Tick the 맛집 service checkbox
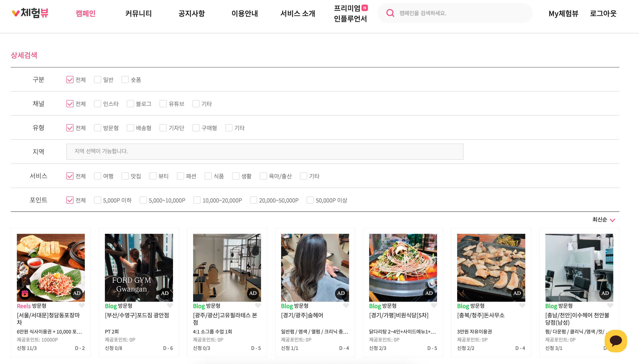Screen dimensions: 639x364 coord(125,176)
